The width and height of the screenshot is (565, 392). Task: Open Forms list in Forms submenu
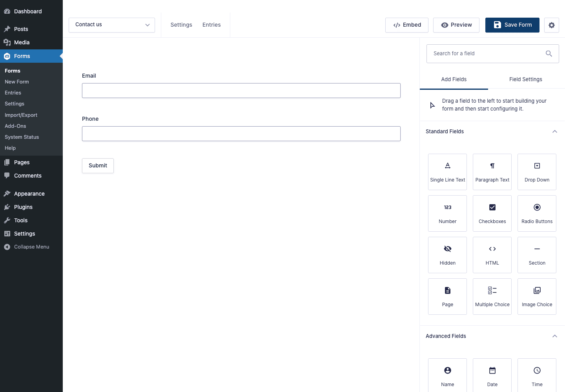(31, 71)
